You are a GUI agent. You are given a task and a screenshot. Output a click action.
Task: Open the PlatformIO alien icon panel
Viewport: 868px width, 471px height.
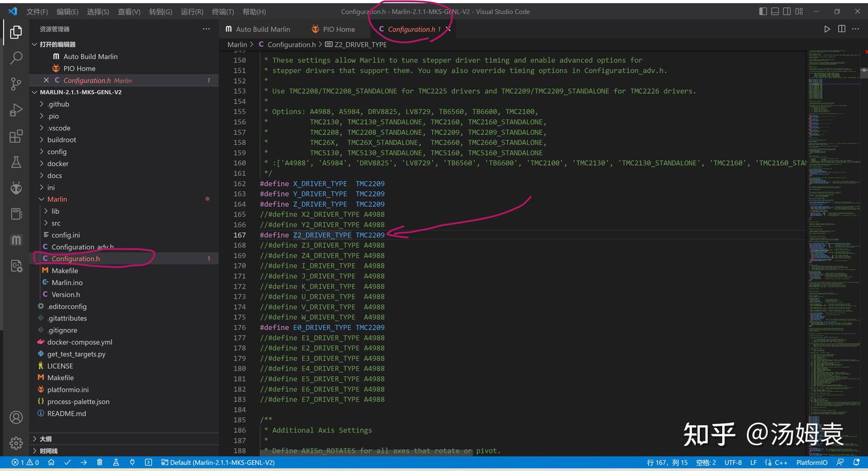point(16,188)
